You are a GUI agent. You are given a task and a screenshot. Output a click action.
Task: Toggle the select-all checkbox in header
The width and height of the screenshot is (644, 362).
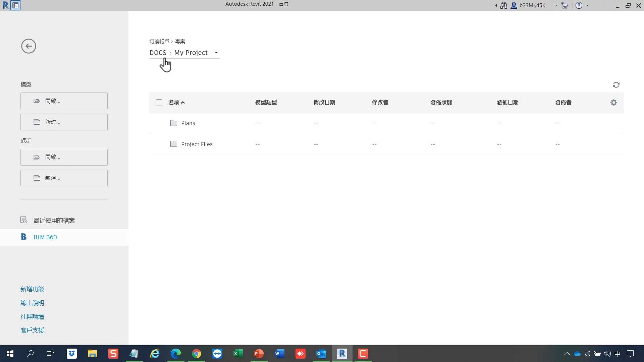pyautogui.click(x=159, y=103)
